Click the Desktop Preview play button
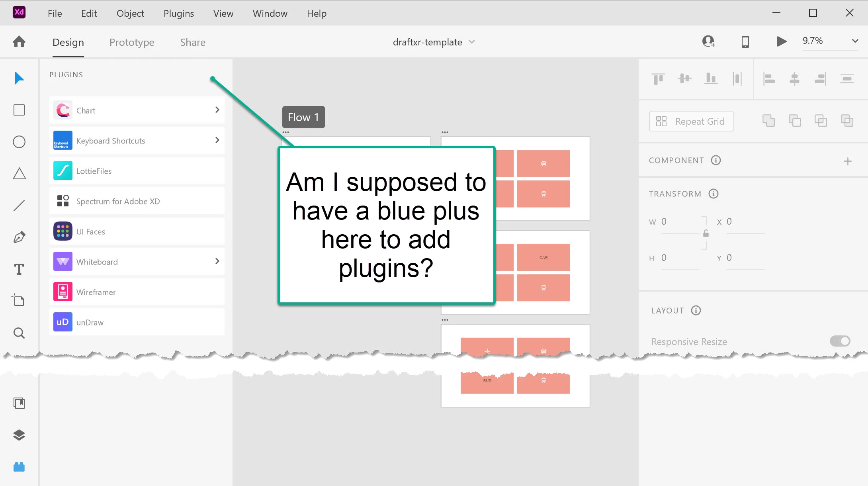This screenshot has width=868, height=486. (x=782, y=41)
